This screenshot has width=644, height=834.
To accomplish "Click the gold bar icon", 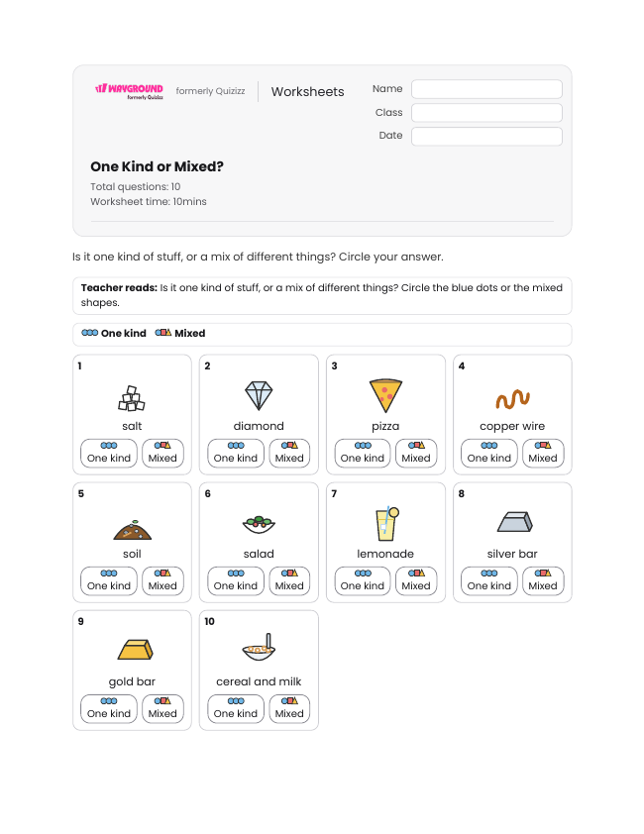I will click(135, 650).
